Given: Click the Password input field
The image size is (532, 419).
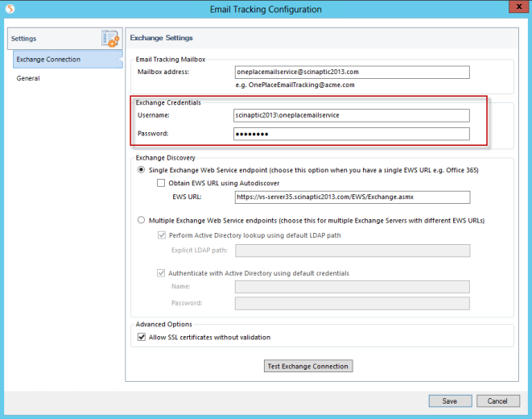Looking at the screenshot, I should tap(352, 134).
